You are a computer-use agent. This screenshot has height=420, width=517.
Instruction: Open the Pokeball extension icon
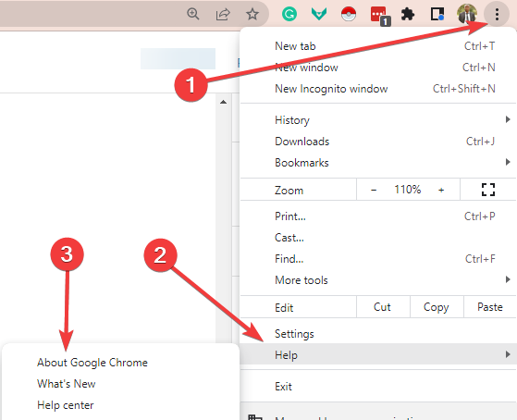point(349,14)
